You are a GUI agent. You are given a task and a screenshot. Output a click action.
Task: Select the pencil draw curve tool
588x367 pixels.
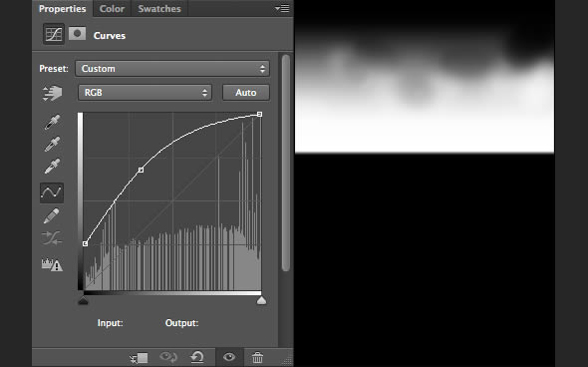tap(52, 216)
